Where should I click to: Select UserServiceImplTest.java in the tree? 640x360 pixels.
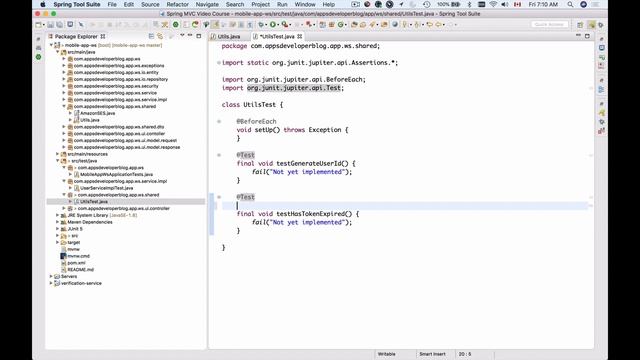pos(107,188)
